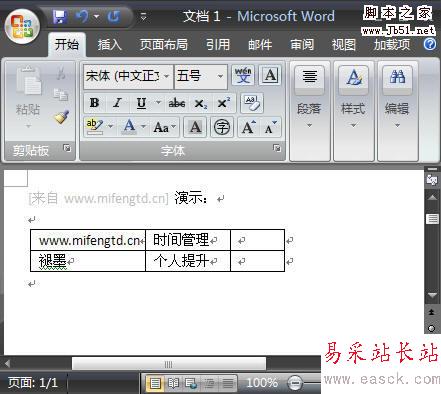Switch to Full Screen Reading view
This screenshot has height=394, width=441.
(x=173, y=383)
